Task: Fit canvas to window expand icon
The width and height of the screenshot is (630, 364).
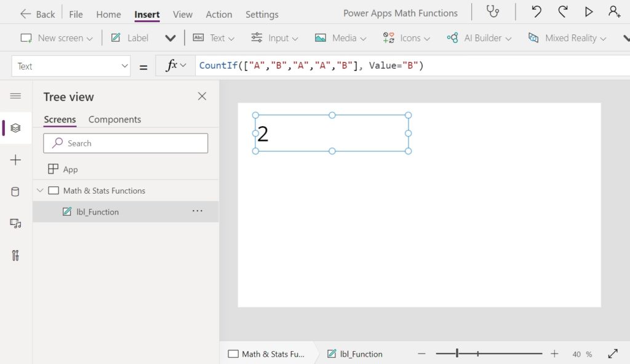Action: coord(613,354)
